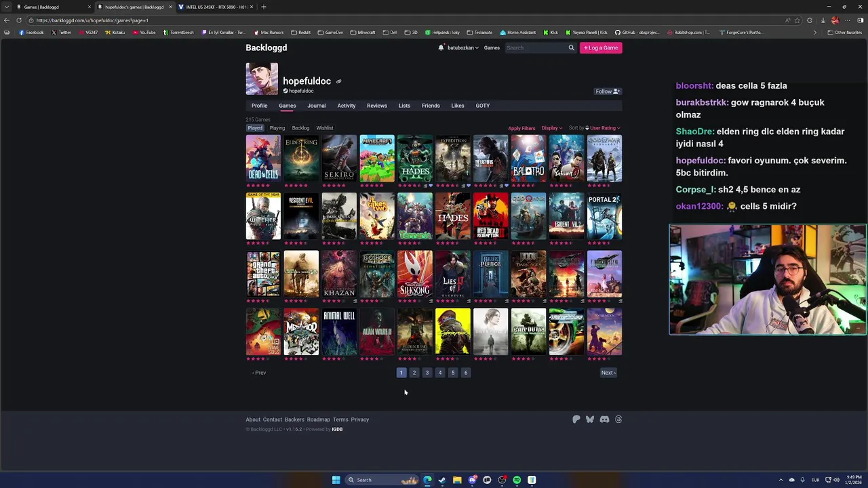Viewport: 868px width, 488px height.
Task: Toggle sort direction arrows before User Rating
Action: (x=587, y=128)
